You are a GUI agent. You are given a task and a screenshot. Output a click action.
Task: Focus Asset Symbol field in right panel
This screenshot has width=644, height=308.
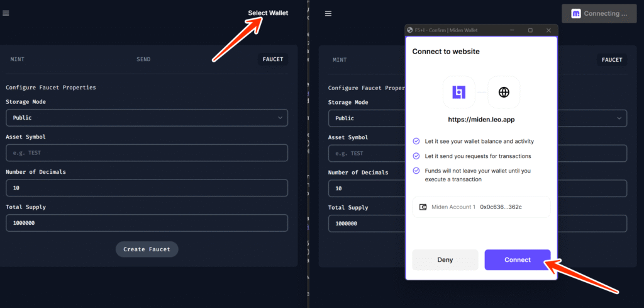[x=477, y=153]
